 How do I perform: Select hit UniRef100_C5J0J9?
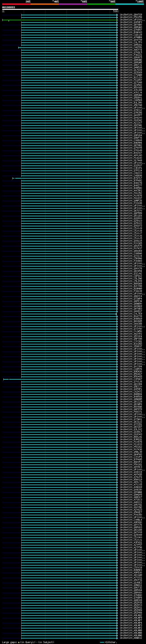point(131,228)
